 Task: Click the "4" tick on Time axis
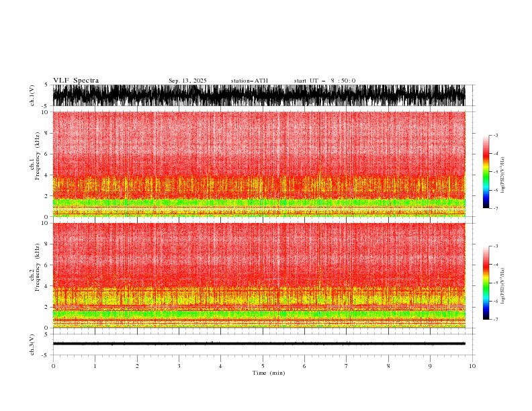coord(220,366)
